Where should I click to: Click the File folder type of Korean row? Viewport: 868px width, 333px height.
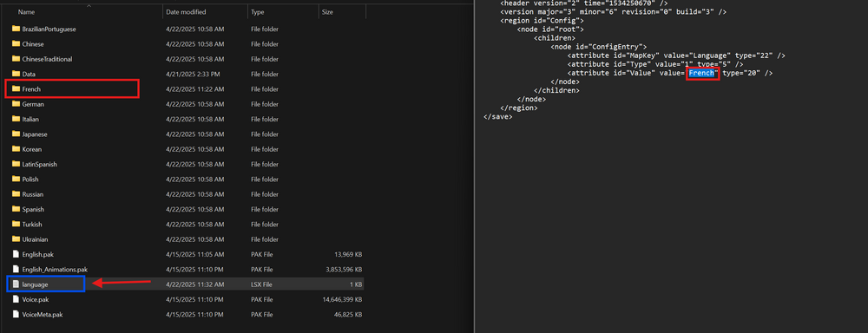coord(265,149)
